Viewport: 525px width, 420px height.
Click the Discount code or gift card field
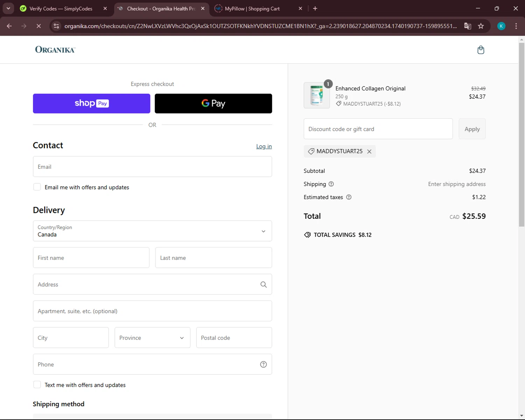tap(378, 129)
